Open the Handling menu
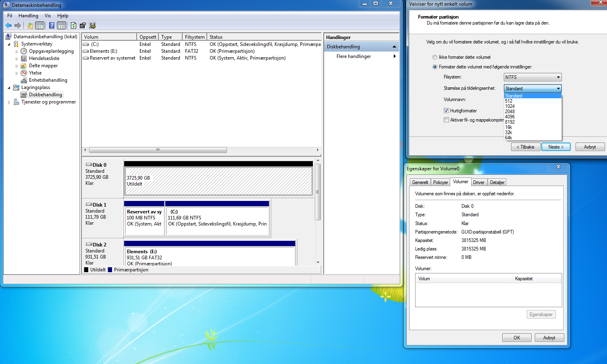607x364 pixels. pyautogui.click(x=28, y=16)
